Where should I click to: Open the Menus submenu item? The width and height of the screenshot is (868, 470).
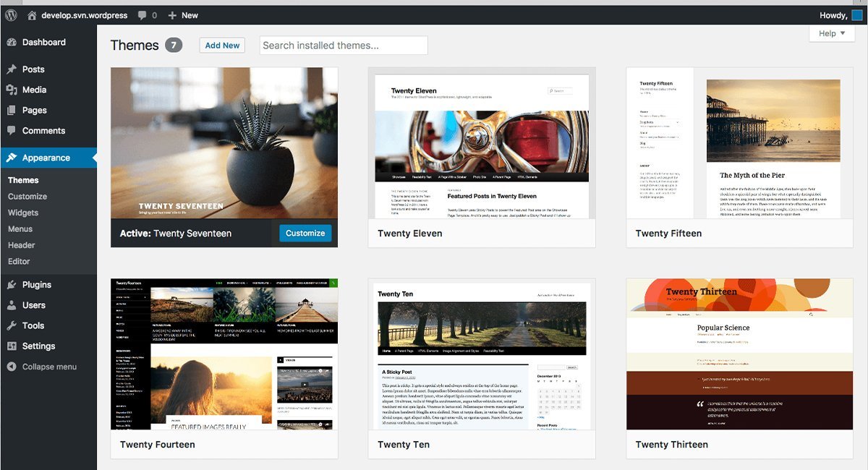click(20, 229)
